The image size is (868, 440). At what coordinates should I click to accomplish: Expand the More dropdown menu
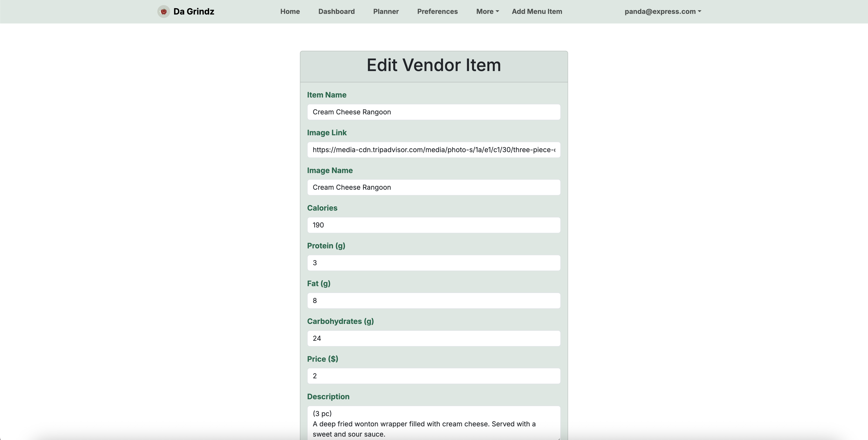[487, 12]
